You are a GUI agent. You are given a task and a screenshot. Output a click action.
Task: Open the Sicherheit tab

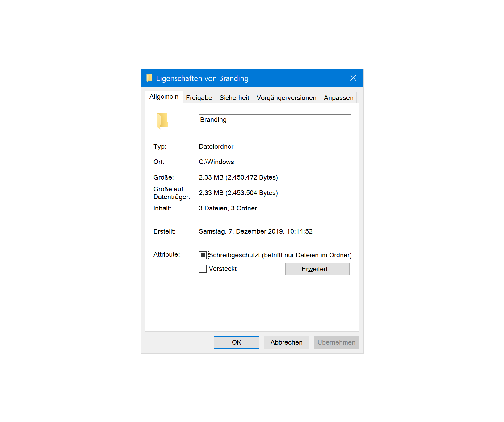click(x=234, y=97)
